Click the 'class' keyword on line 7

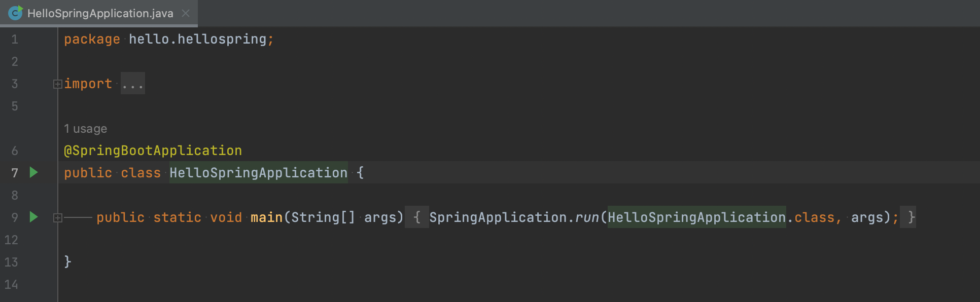[141, 173]
